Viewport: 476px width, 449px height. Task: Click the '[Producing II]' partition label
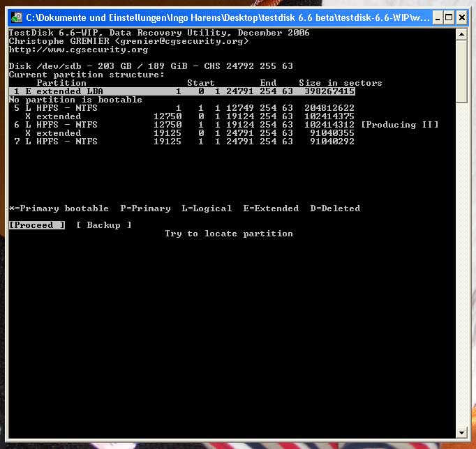(x=399, y=125)
